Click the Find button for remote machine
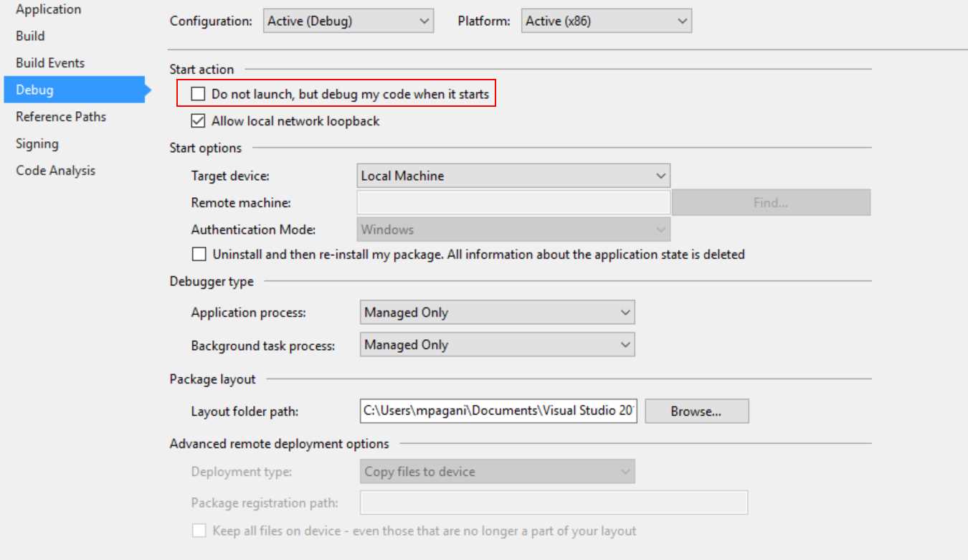Image resolution: width=968 pixels, height=560 pixels. [771, 202]
